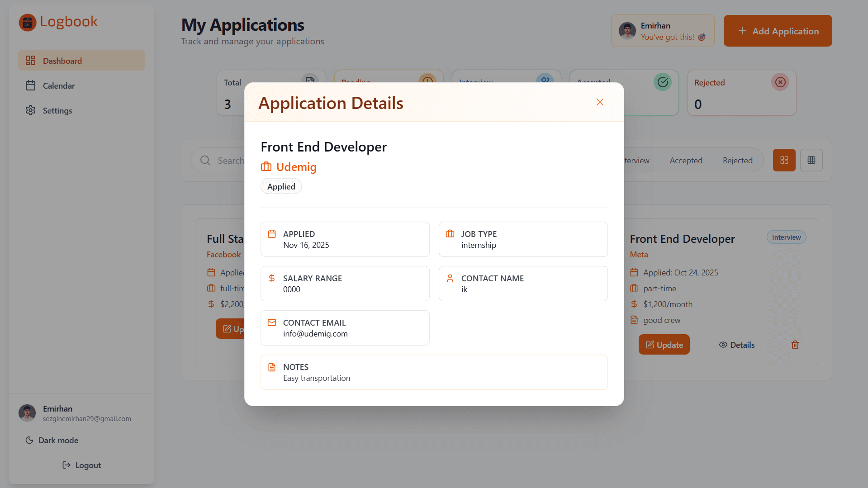Click Emirhan's avatar in the sidebar footer
Screen dimensions: 868x488
click(x=27, y=413)
